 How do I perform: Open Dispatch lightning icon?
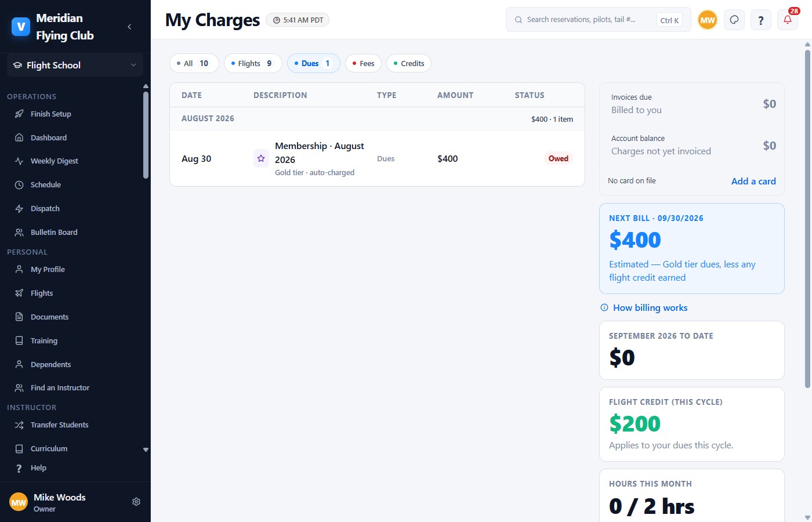[x=19, y=209]
